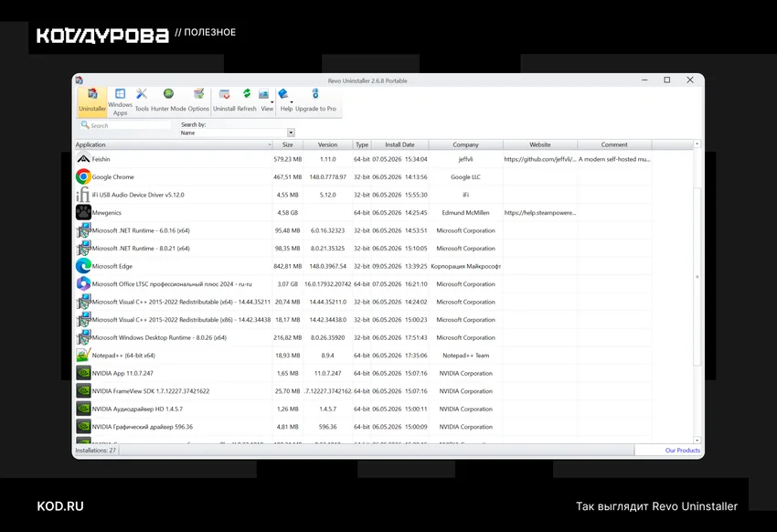Open the Search by Name combo box
The height and width of the screenshot is (532, 777).
pyautogui.click(x=237, y=133)
